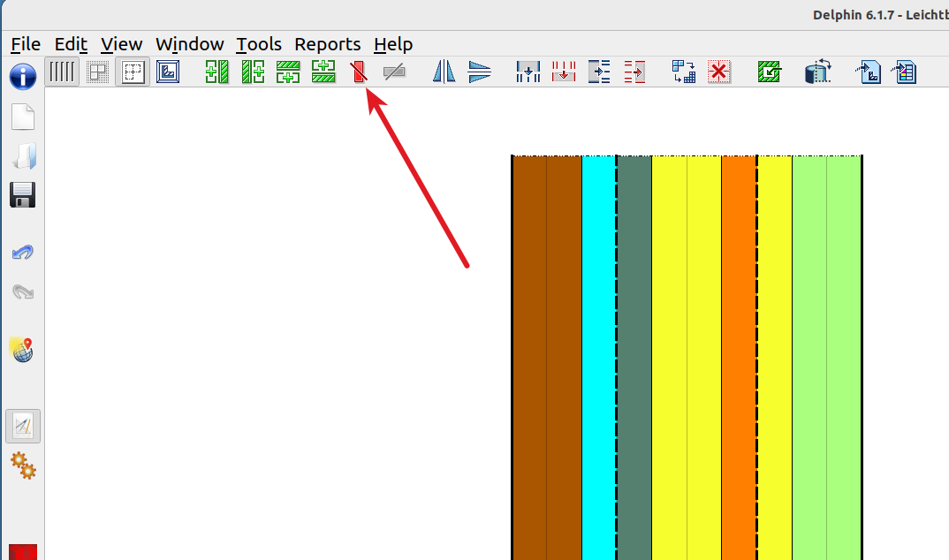Open the File menu
This screenshot has width=949, height=560.
(x=26, y=44)
